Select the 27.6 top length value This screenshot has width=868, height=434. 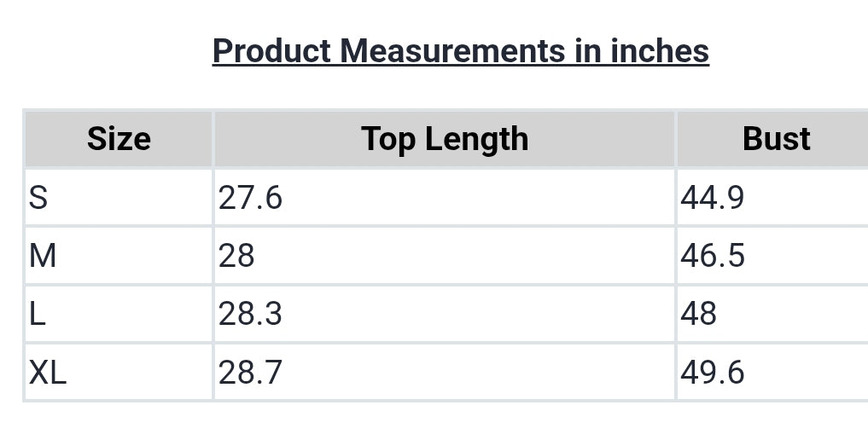click(250, 198)
